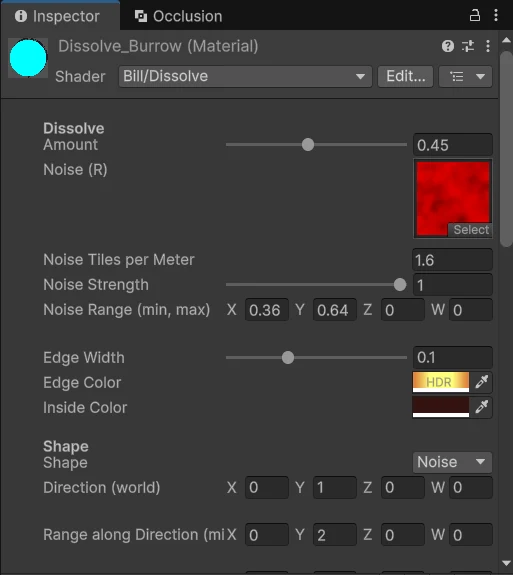
Task: Click the Edge Width slider handle
Action: pos(288,357)
